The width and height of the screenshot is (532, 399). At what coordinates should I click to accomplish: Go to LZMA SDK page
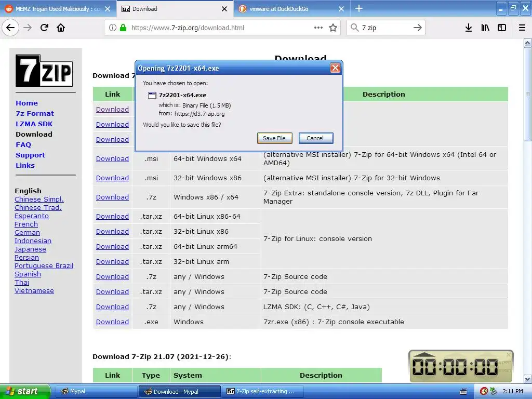point(34,124)
